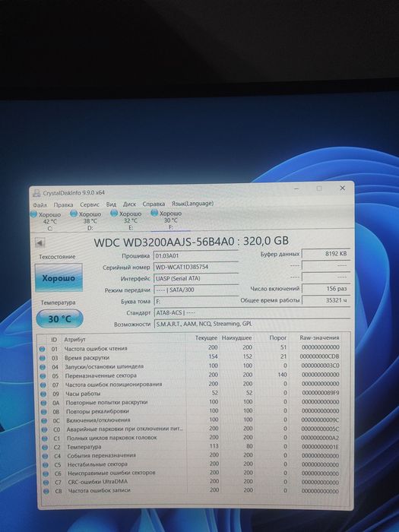Viewport: 399px width, 532px height.
Task: Click the features field S.M.A.R.T., AAM, NCQ
Action: click(252, 324)
